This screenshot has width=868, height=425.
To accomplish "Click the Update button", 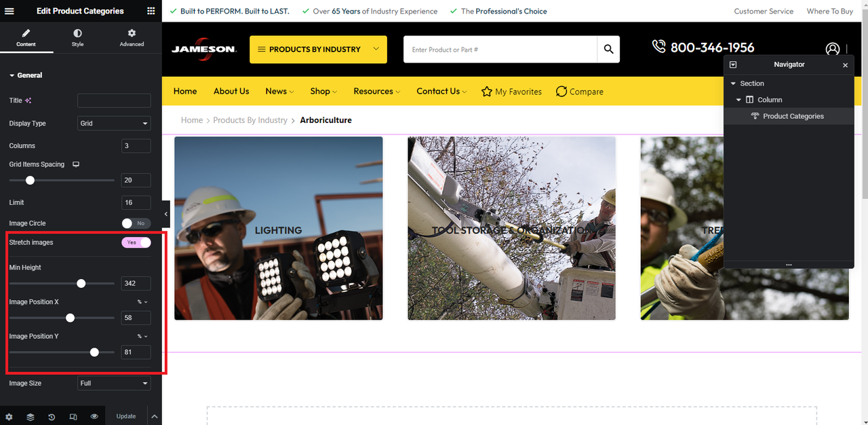I will 126,416.
